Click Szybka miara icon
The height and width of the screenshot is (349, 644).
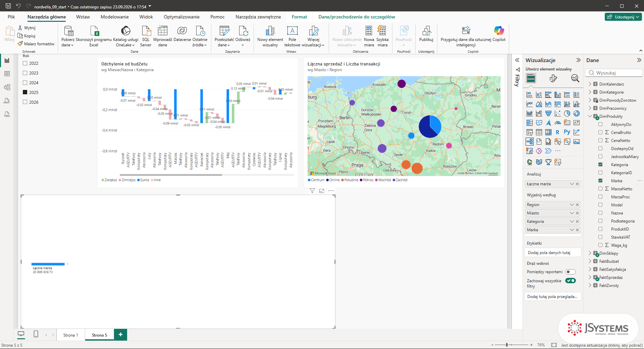[382, 31]
